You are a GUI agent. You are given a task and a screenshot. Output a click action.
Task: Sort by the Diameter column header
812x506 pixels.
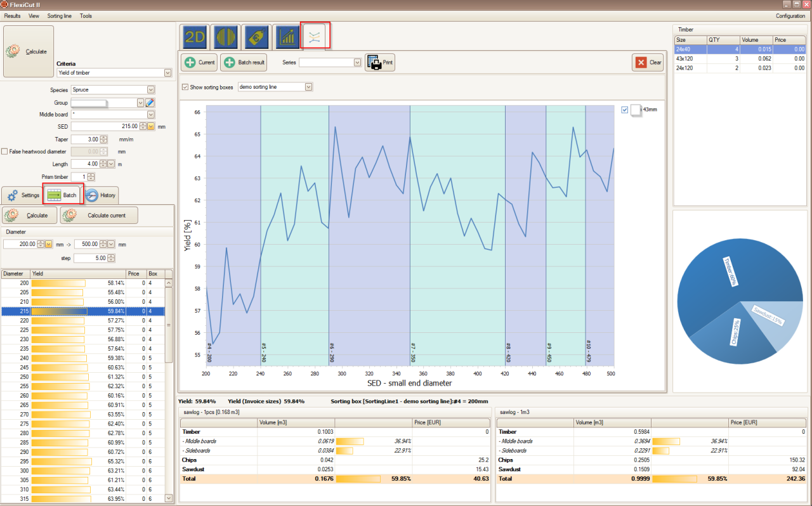pos(15,274)
